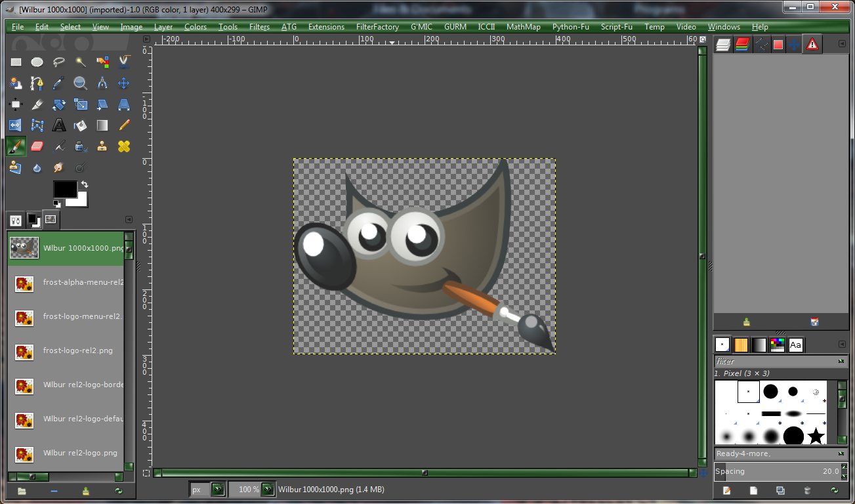
Task: Click the Delete brush trash button
Action: pyautogui.click(x=807, y=490)
